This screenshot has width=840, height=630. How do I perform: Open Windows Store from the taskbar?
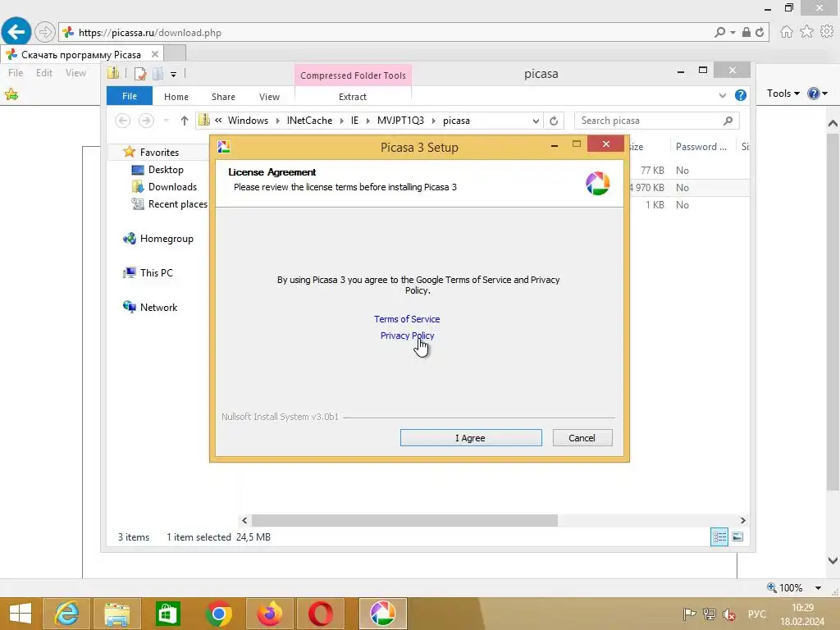pos(167,614)
